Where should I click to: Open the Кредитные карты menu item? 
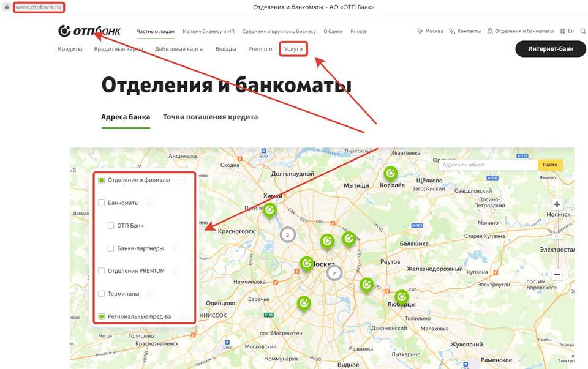[118, 49]
